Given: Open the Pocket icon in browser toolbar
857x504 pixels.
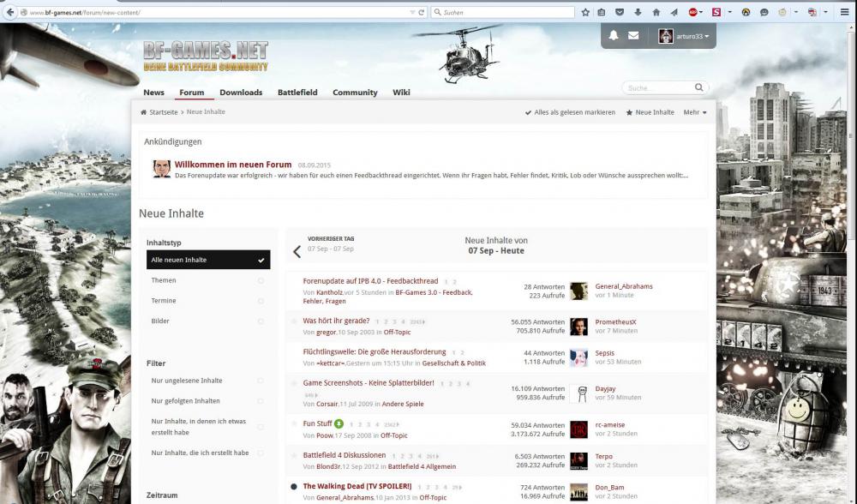Looking at the screenshot, I should (x=619, y=13).
